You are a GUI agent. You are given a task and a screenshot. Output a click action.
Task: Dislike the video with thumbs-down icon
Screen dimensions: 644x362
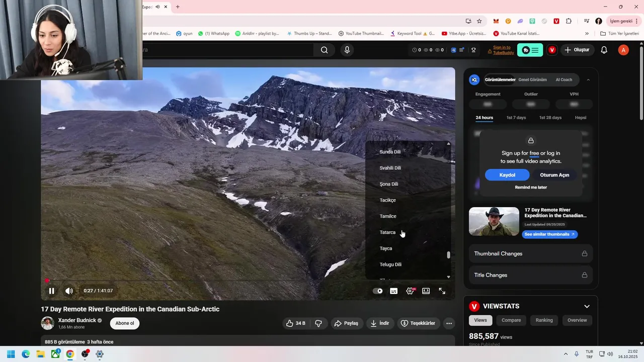[x=318, y=323]
